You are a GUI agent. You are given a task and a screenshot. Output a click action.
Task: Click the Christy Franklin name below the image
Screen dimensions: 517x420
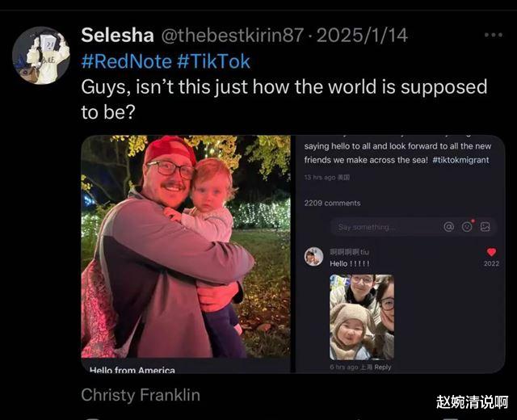click(x=140, y=396)
